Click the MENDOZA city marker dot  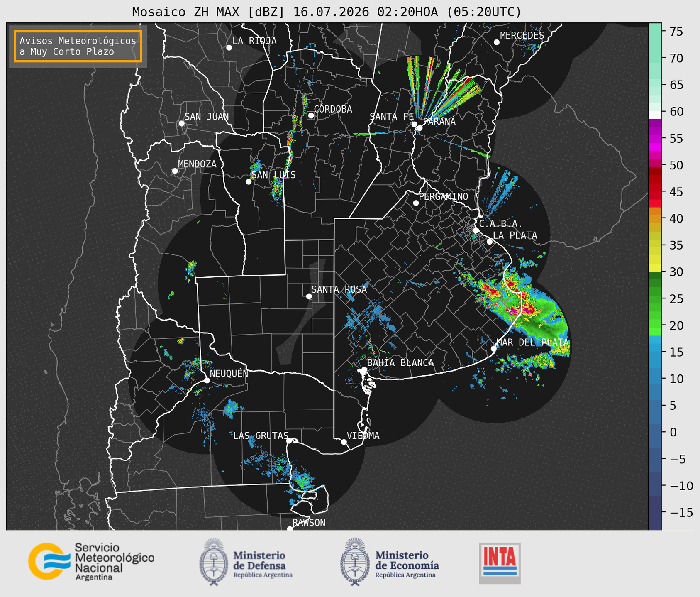click(x=175, y=171)
